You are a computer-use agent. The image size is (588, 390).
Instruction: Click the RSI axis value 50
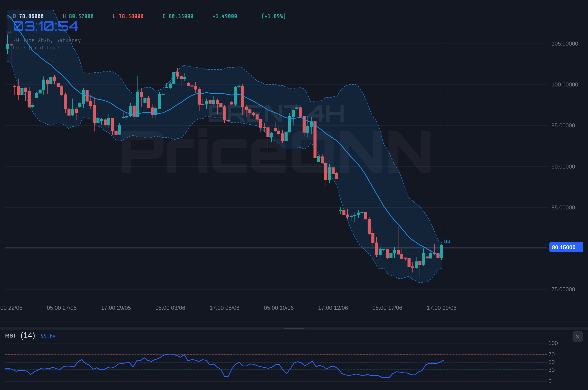tap(551, 362)
